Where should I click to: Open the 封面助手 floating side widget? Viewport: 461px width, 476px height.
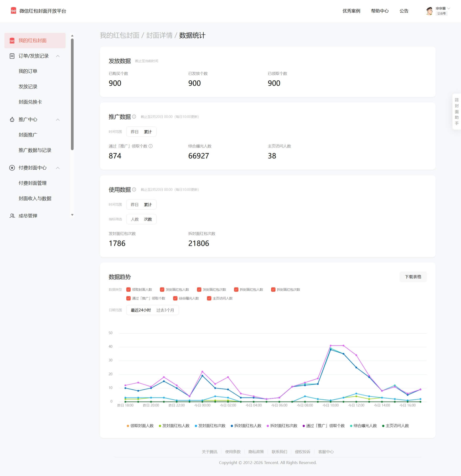click(457, 112)
